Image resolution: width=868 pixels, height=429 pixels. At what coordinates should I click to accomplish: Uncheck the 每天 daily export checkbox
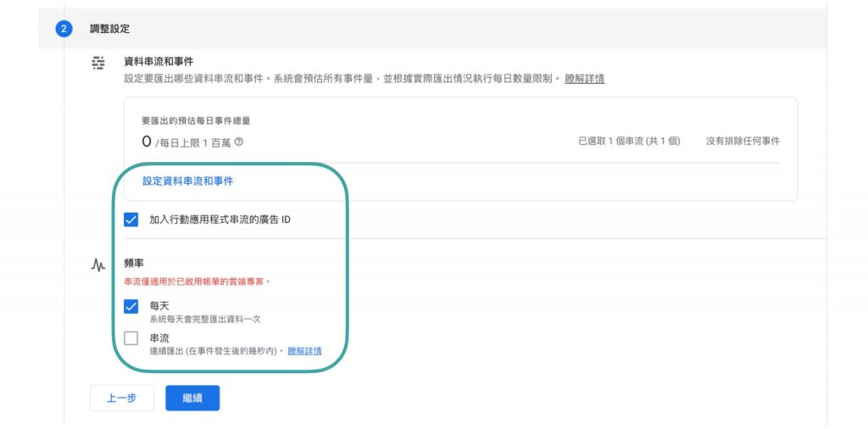(x=131, y=306)
